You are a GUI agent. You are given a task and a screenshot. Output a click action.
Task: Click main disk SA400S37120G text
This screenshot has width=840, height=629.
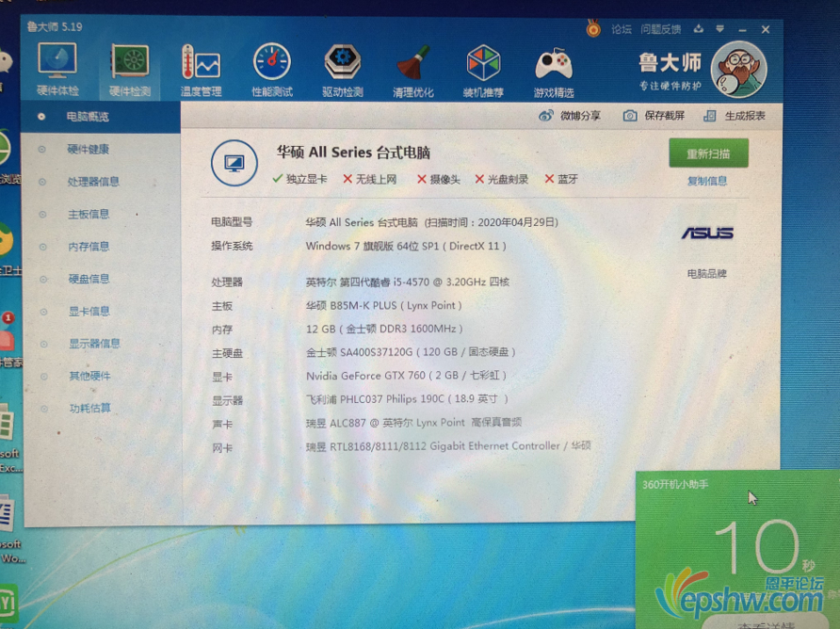tap(411, 352)
